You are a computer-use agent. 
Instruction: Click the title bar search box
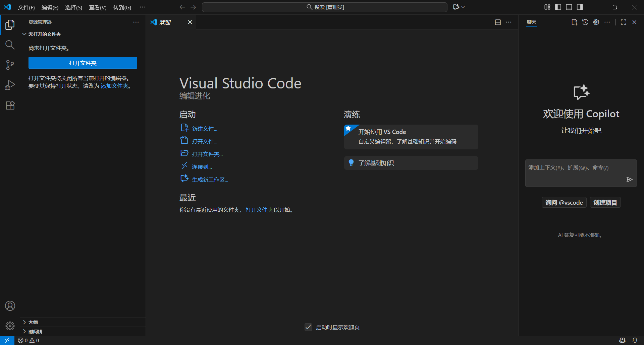(324, 7)
